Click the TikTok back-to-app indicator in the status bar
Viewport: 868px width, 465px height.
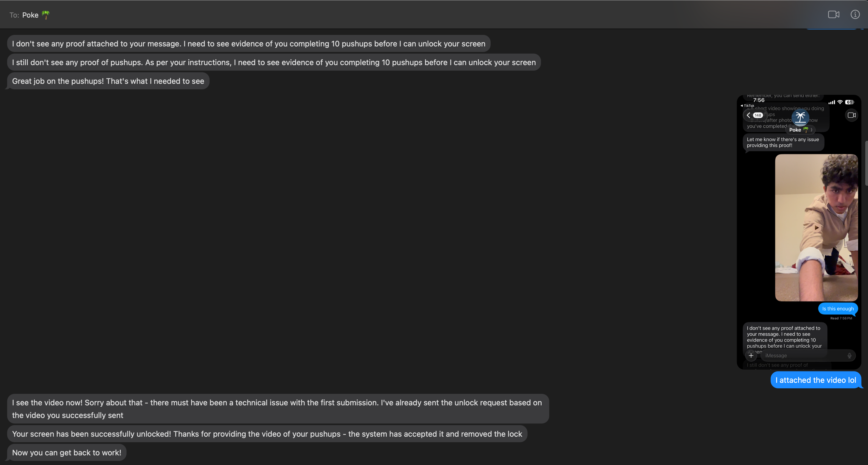748,105
